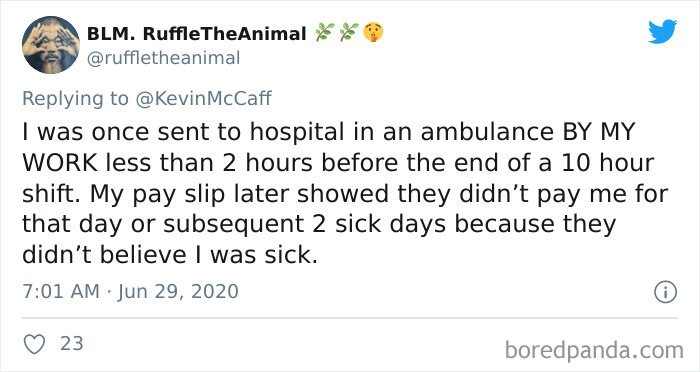Like the tweet with the heart icon
700x372 pixels.
[34, 344]
